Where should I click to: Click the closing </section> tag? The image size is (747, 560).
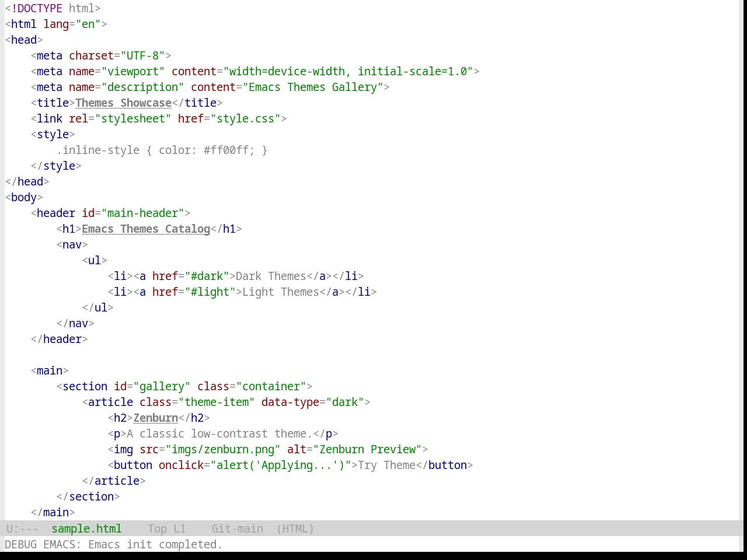88,497
